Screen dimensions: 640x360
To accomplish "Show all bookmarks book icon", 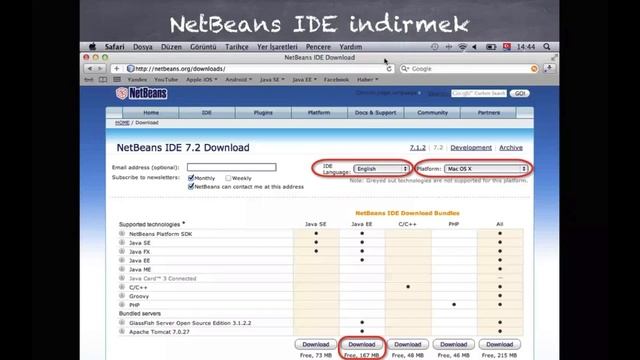I will (103, 80).
